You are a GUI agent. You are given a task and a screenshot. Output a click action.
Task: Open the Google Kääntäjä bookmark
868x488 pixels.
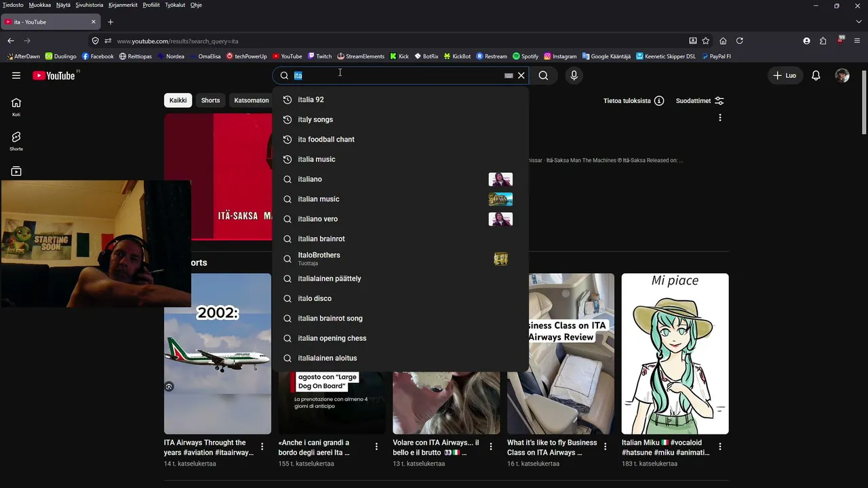(606, 56)
